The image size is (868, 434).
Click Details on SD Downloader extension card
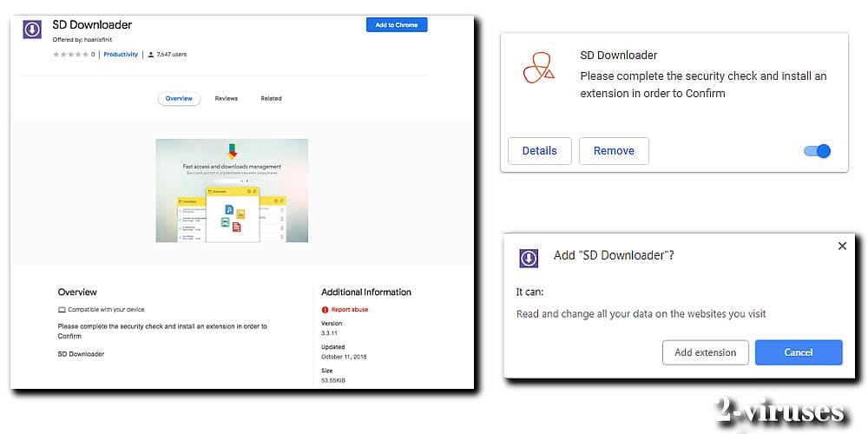540,150
